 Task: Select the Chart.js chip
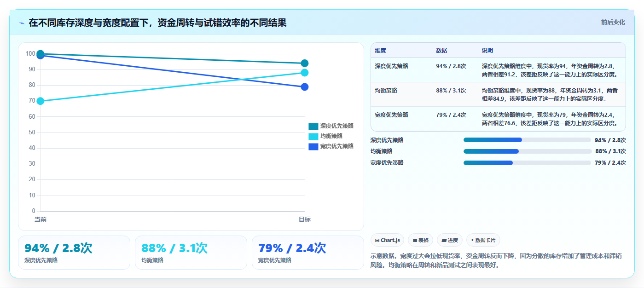(x=387, y=240)
